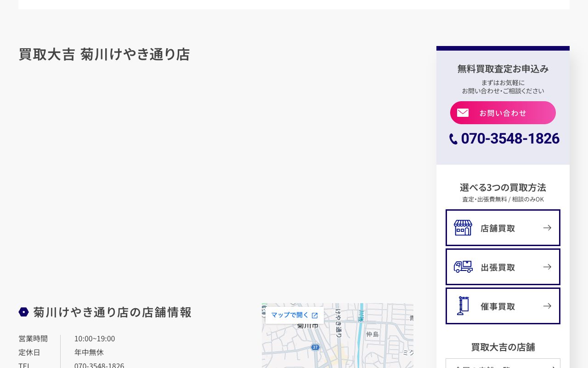Click the phone handset icon
The height and width of the screenshot is (368, 588).
(453, 139)
